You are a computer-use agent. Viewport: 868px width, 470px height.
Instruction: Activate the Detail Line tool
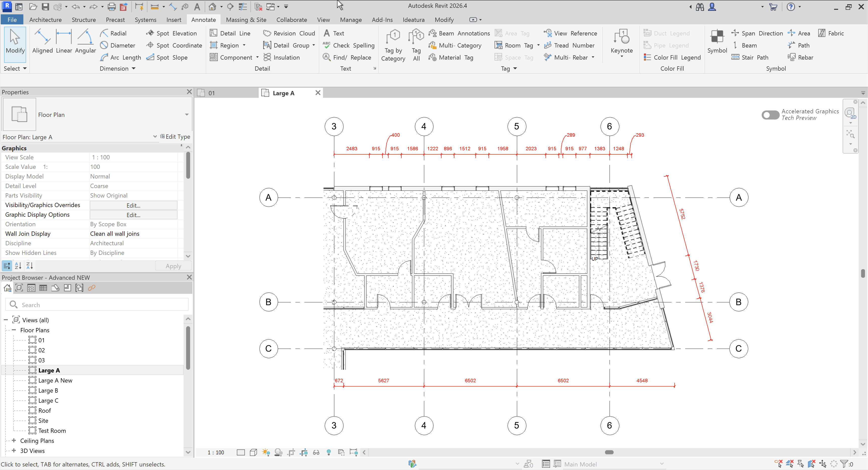230,33
